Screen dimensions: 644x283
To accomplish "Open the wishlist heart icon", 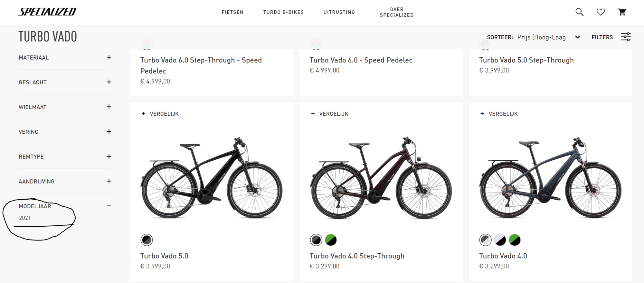I will click(601, 12).
